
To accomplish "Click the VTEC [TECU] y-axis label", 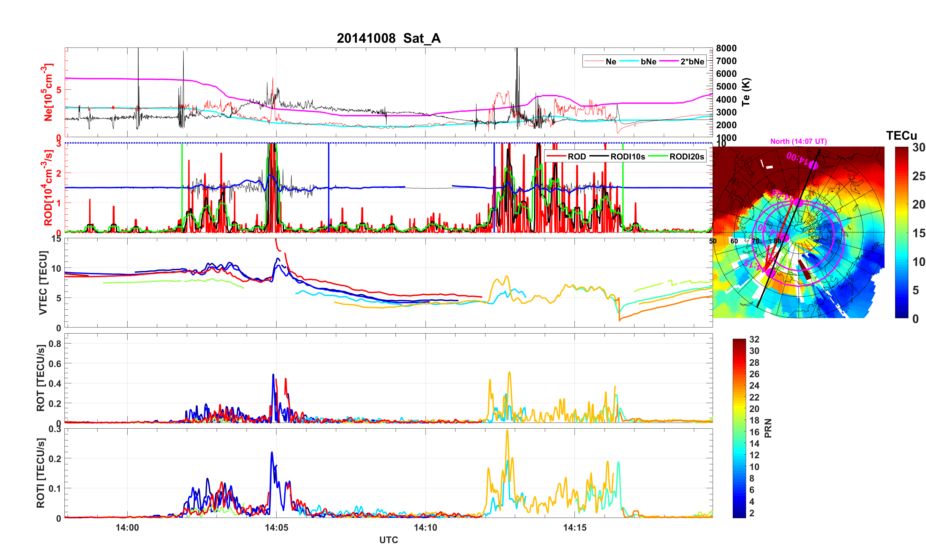I will click(43, 283).
